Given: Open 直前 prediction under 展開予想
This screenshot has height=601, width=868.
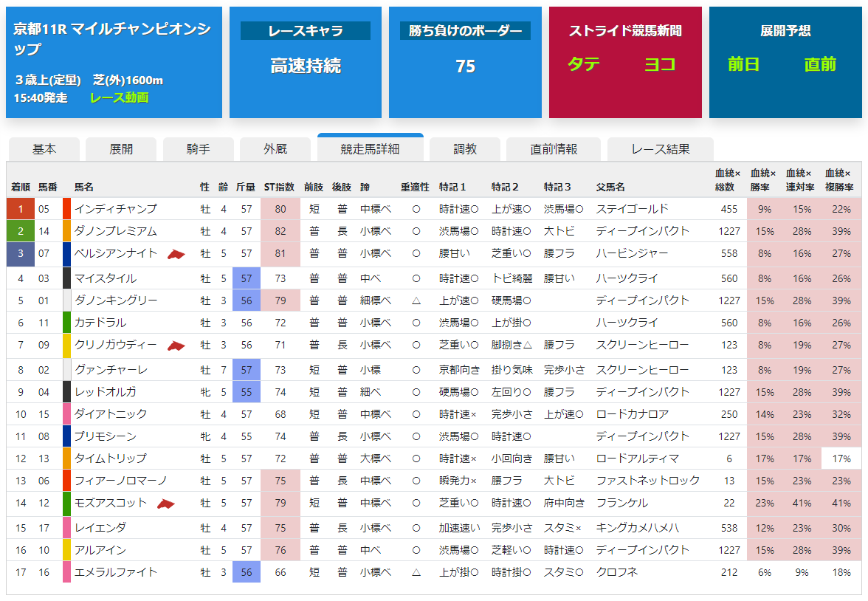Looking at the screenshot, I should [x=820, y=63].
